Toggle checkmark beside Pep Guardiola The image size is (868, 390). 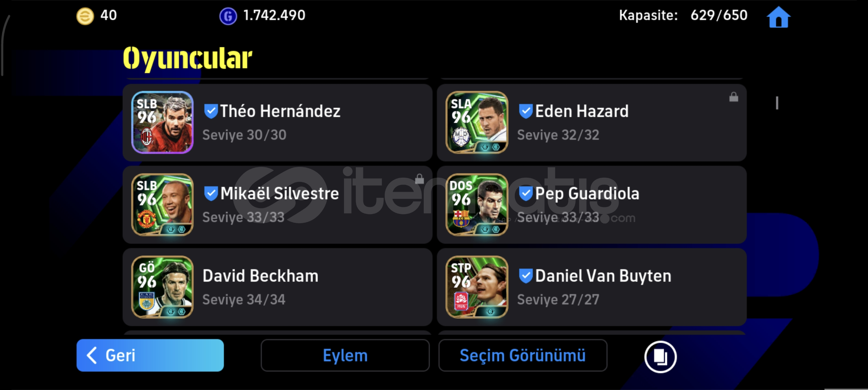526,193
